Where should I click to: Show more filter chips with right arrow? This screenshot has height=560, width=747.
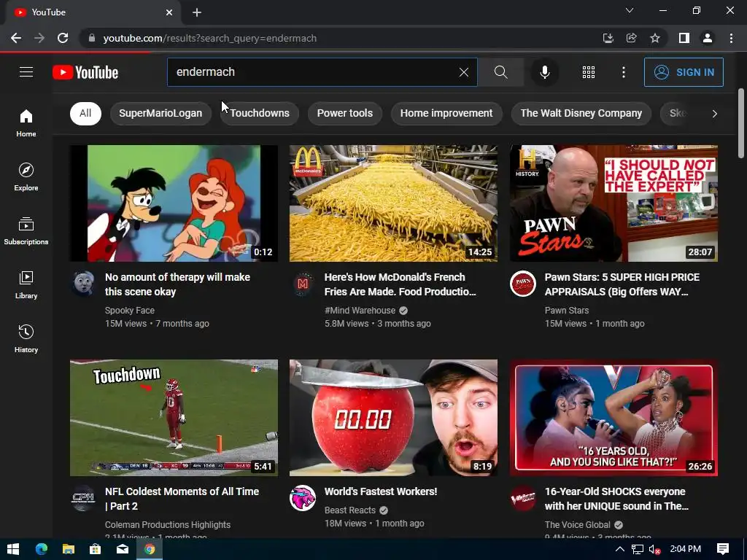pos(714,113)
